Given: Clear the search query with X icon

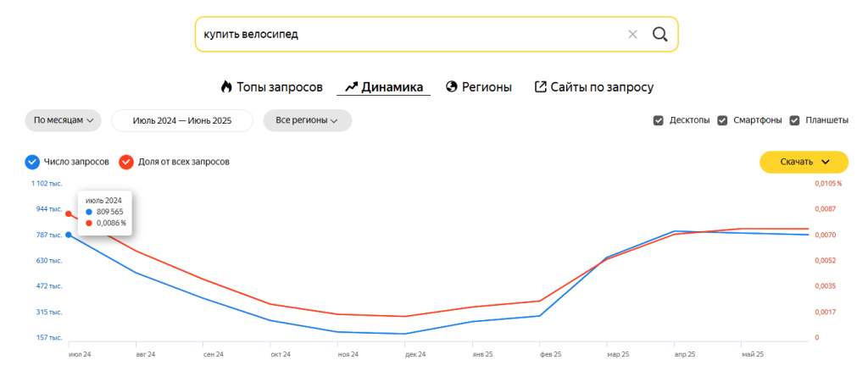Looking at the screenshot, I should click(632, 35).
